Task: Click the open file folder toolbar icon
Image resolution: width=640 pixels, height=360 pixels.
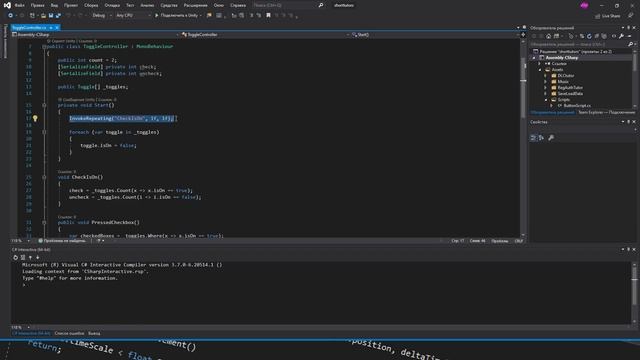Action: (43, 16)
